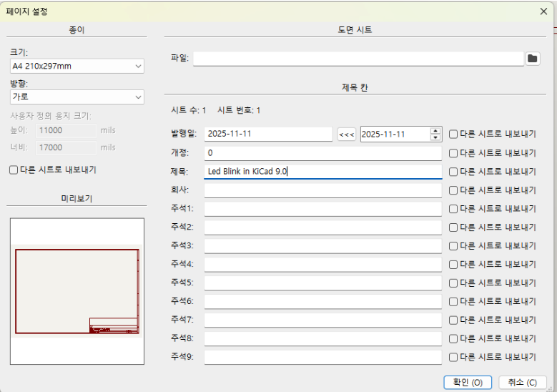
Task: Click the 주석3 comment field
Action: pos(323,245)
